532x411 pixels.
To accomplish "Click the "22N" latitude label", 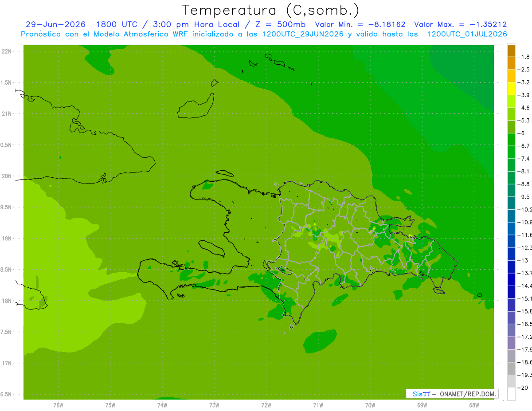I will coord(7,51).
